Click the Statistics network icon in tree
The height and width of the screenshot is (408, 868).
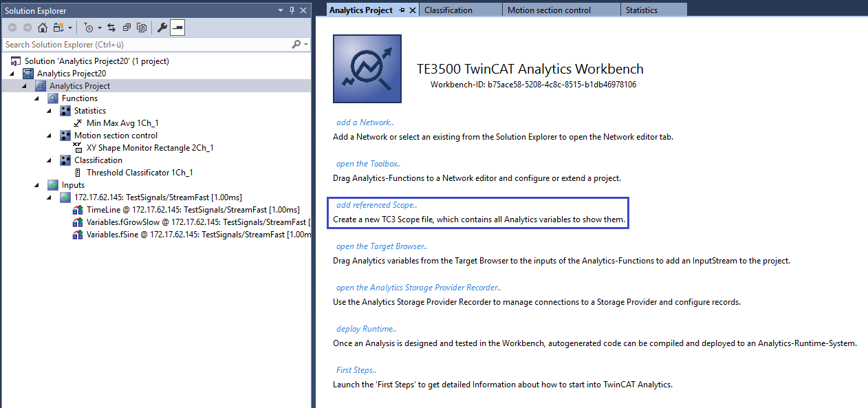click(65, 111)
